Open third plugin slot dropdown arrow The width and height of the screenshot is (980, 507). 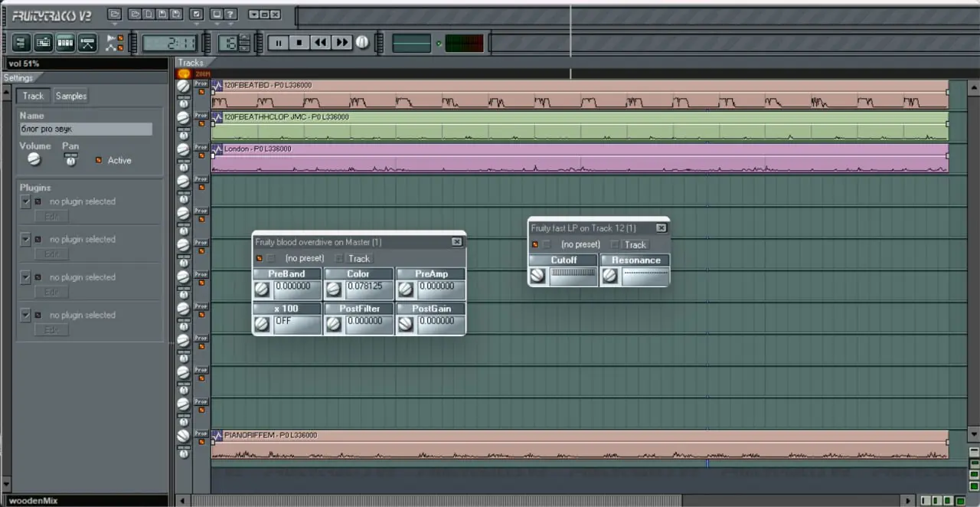(x=25, y=276)
